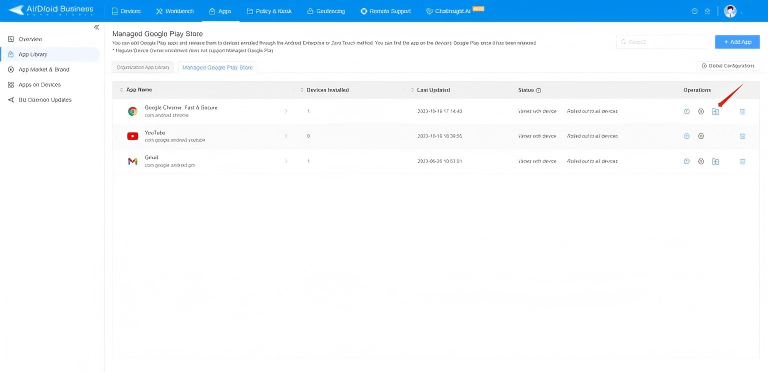768x372 pixels.
Task: Open Global Configurations
Action: click(x=728, y=66)
